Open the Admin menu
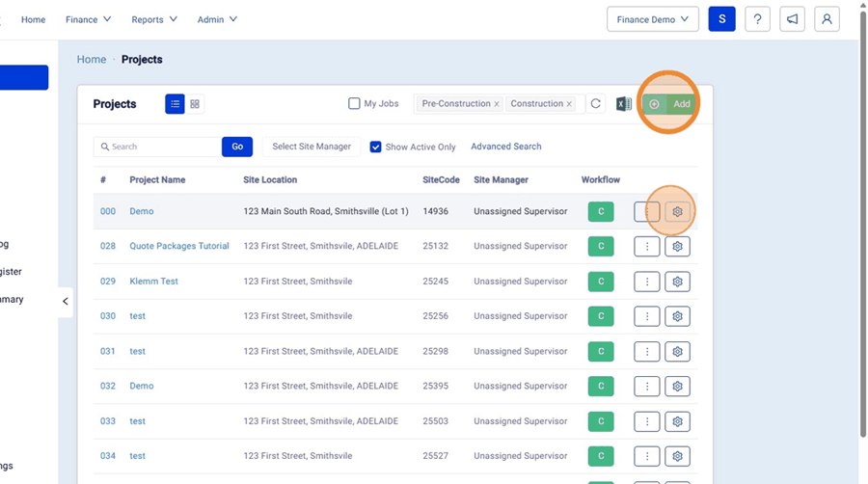The height and width of the screenshot is (484, 868). 217,19
